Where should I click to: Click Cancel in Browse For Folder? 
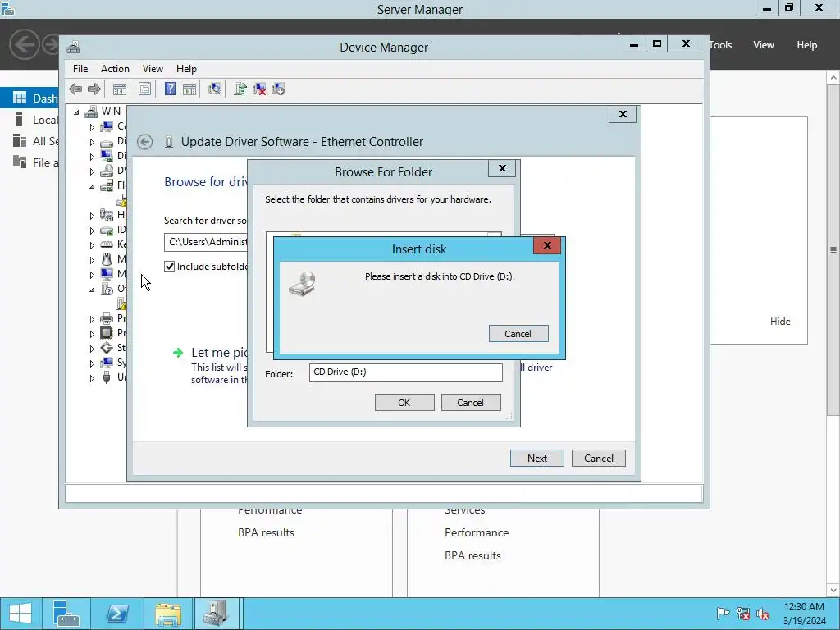coord(470,402)
